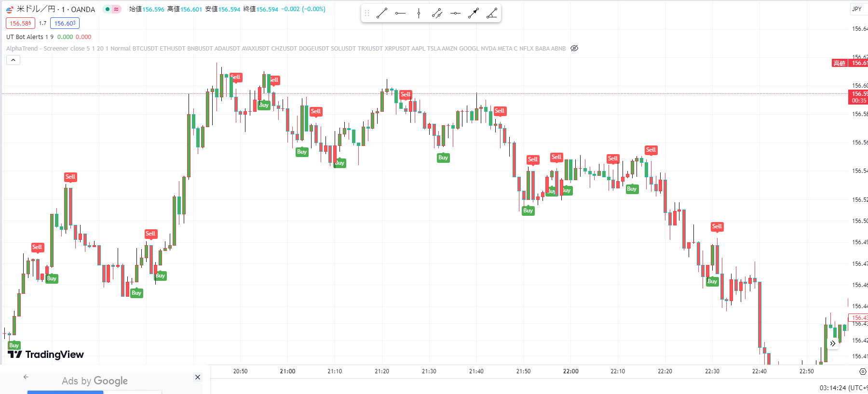Click the green market status indicator dot
This screenshot has height=394, width=868.
click(x=107, y=9)
